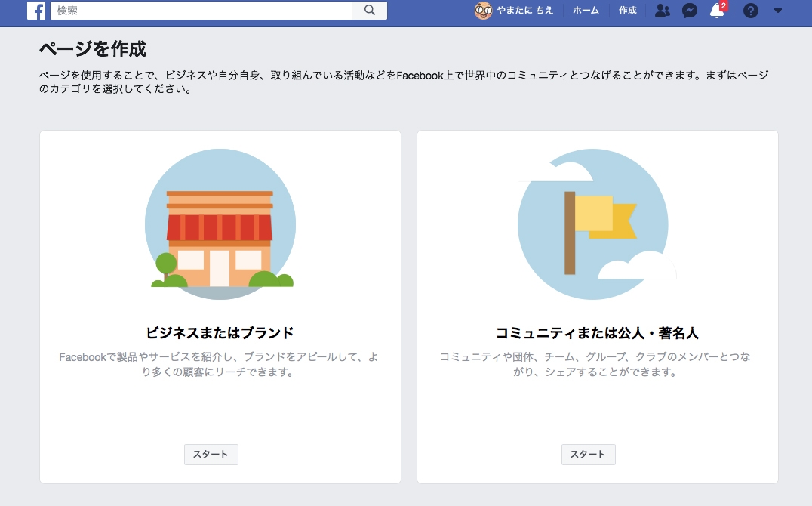Open やまたに ちえ profile link
Image resolution: width=812 pixels, height=506 pixels.
(x=525, y=11)
